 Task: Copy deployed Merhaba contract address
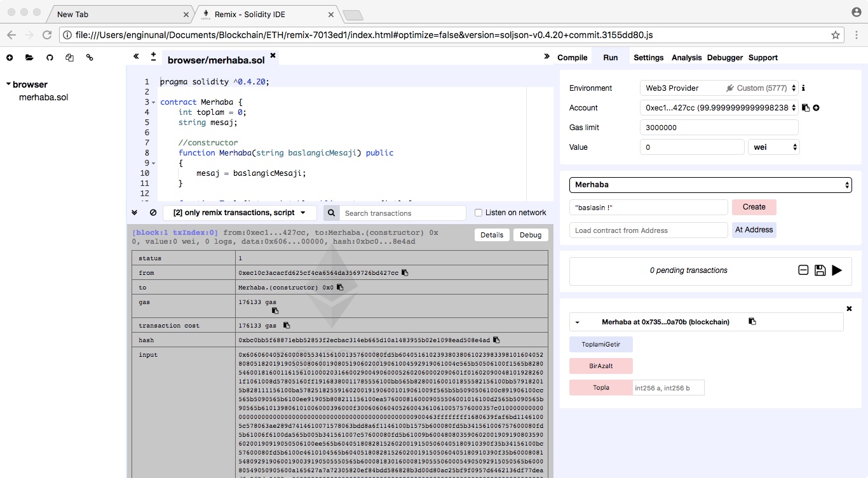coord(752,322)
